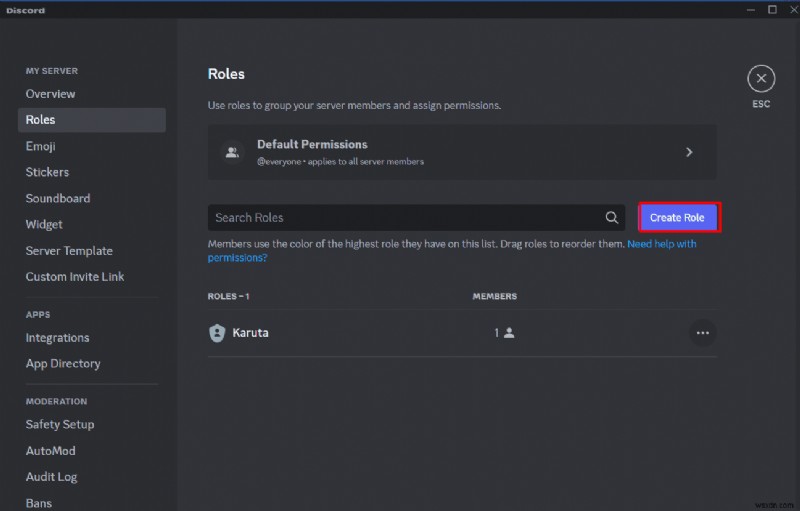This screenshot has height=511, width=800.
Task: Open the Default Permissions @everyone card
Action: tap(462, 152)
